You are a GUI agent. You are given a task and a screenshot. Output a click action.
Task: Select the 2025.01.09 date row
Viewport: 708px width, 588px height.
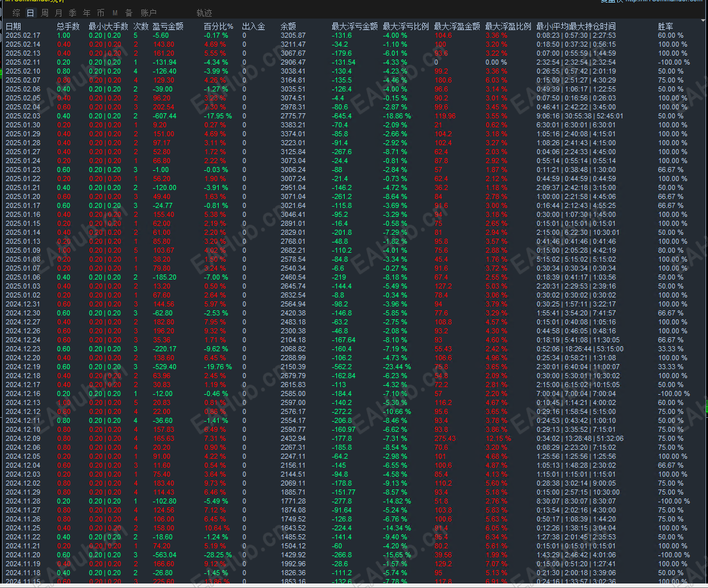pyautogui.click(x=22, y=250)
